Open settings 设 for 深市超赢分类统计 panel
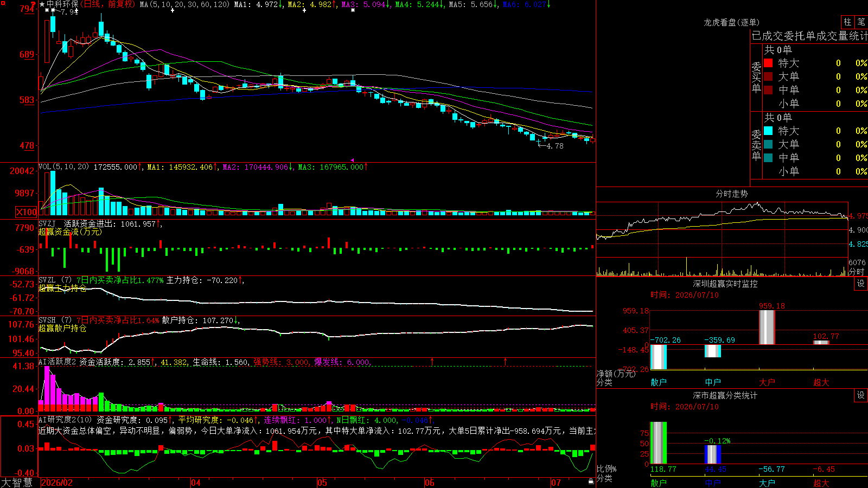Viewport: 868px width, 488px height. point(861,395)
